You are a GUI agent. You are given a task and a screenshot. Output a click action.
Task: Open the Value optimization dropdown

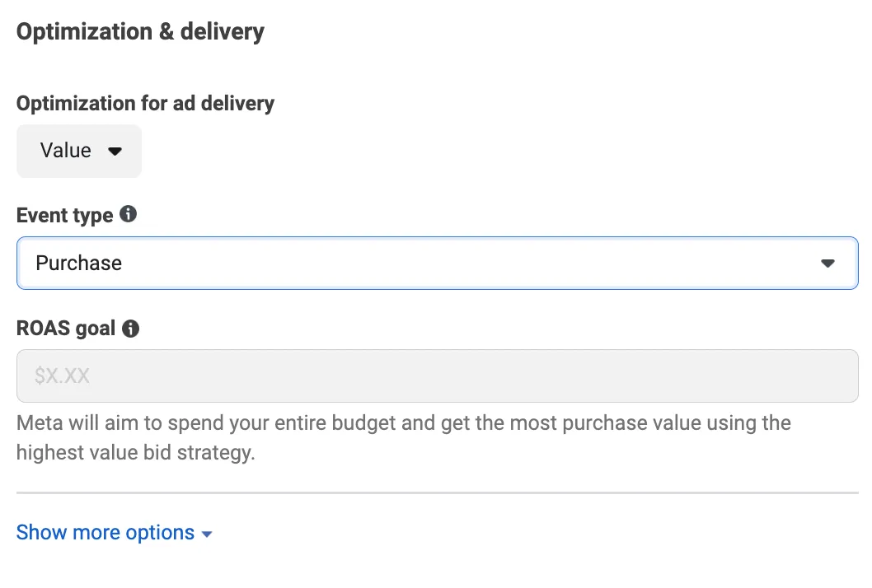pos(79,152)
